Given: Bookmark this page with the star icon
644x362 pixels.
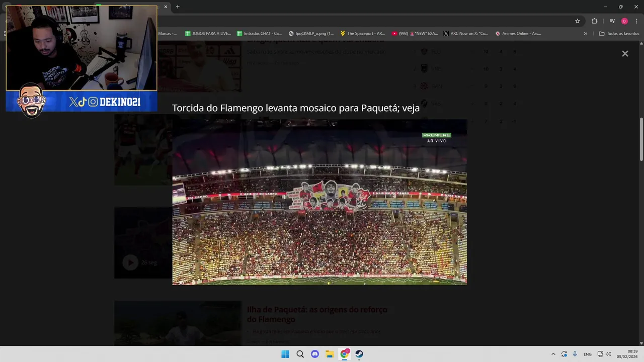Looking at the screenshot, I should coord(578,21).
